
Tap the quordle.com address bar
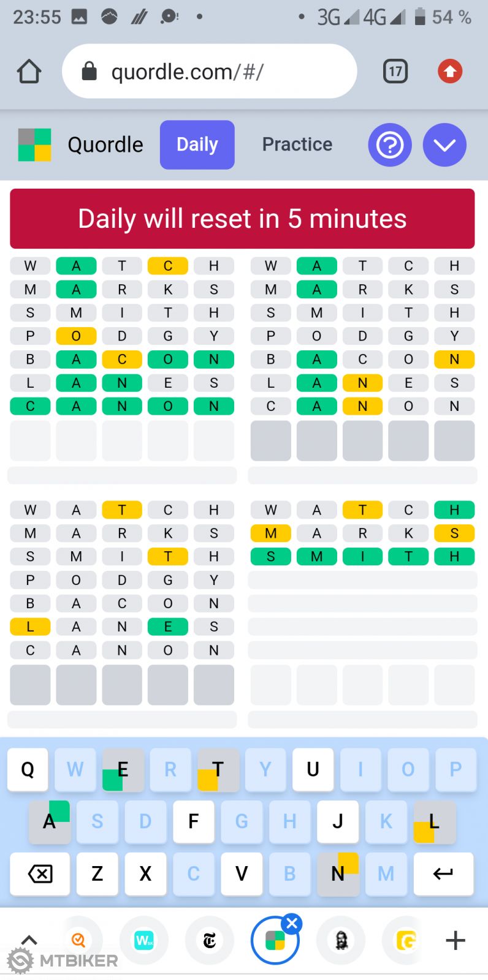pyautogui.click(x=209, y=72)
